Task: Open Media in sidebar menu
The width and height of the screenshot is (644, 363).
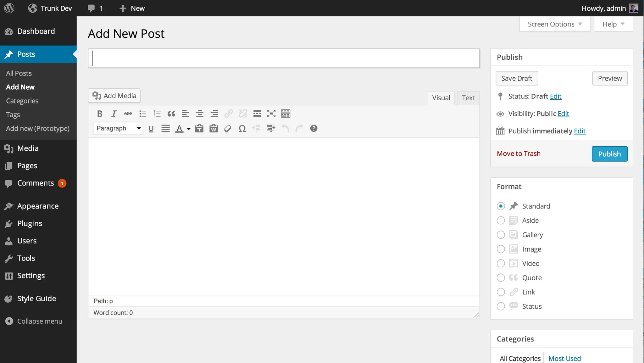Action: click(x=38, y=148)
